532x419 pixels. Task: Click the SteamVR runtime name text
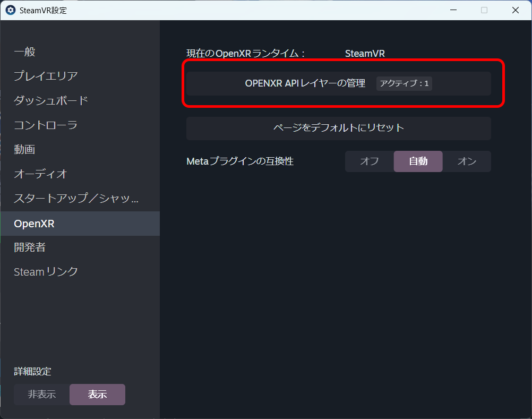365,54
